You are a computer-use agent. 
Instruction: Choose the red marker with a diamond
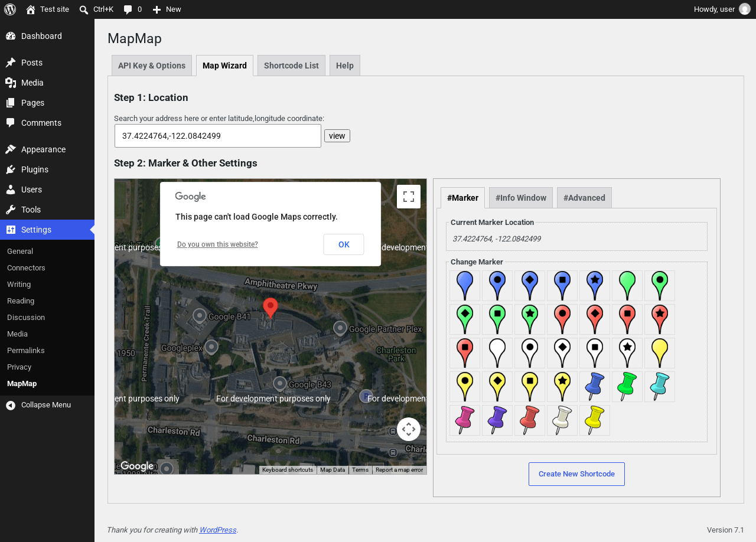pyautogui.click(x=595, y=319)
